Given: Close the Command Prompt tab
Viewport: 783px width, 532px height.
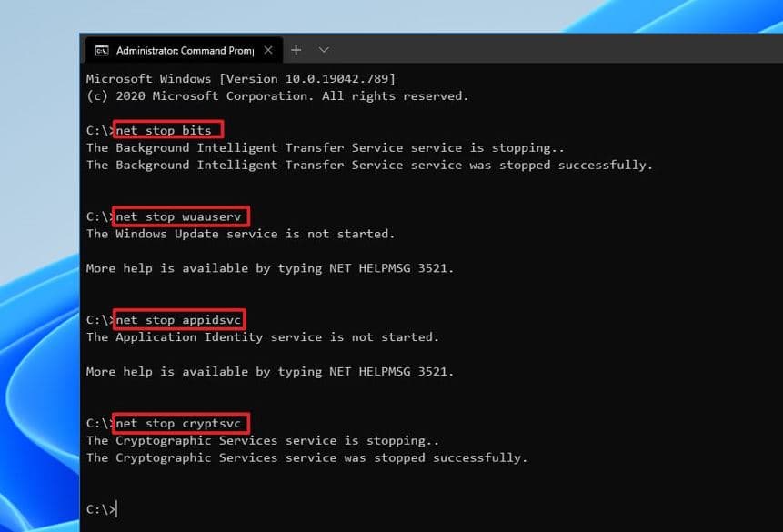Looking at the screenshot, I should 268,50.
